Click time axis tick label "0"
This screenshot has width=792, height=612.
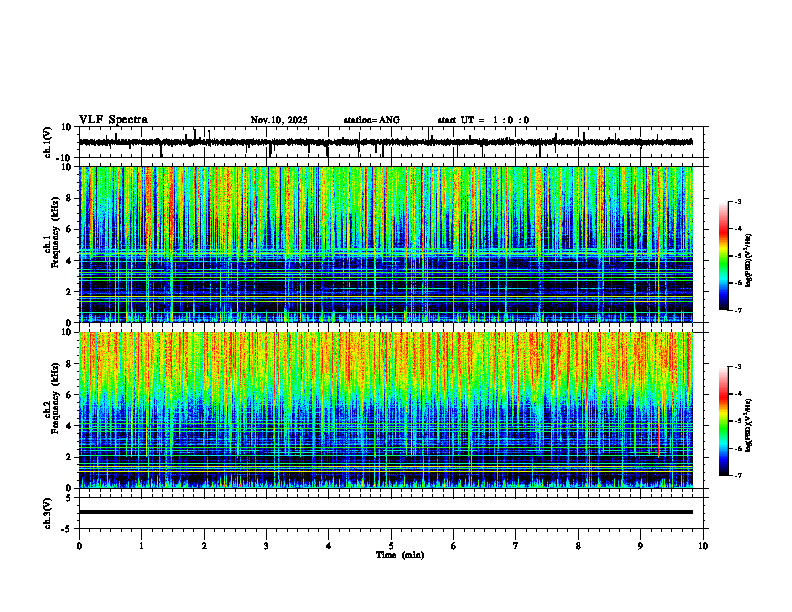pos(79,546)
